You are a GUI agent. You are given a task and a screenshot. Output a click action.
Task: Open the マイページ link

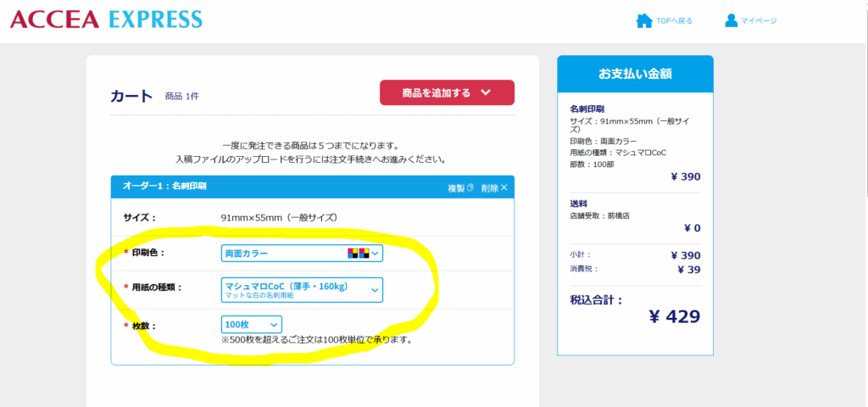point(759,21)
